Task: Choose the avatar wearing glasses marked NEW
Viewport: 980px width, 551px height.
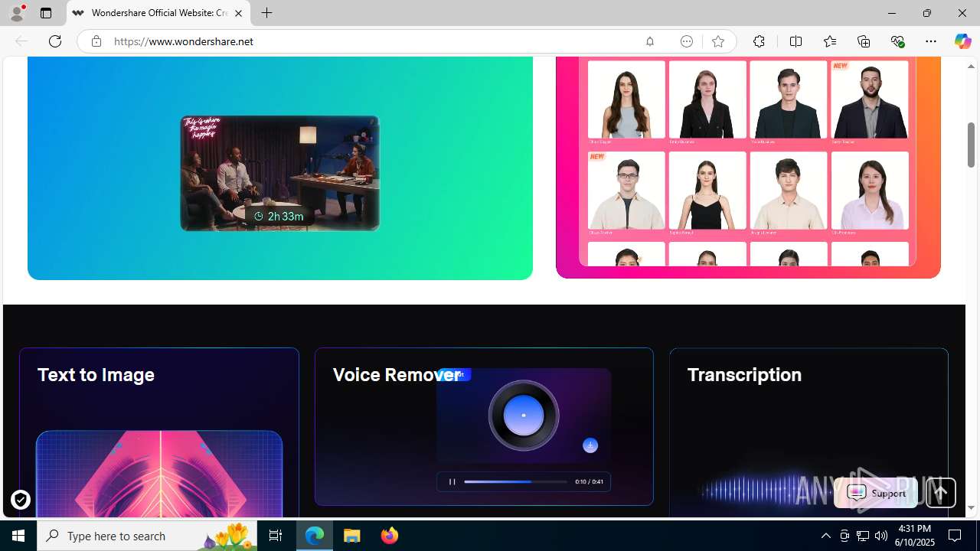Action: pyautogui.click(x=626, y=190)
